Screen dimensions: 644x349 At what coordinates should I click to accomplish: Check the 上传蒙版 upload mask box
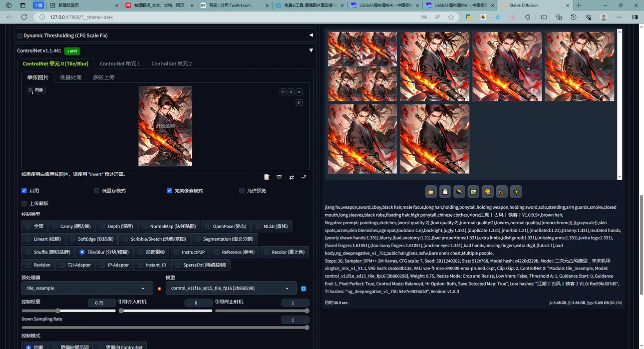(24, 204)
